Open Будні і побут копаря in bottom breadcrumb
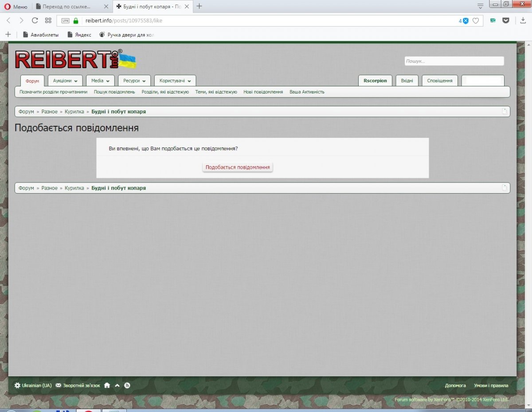 pyautogui.click(x=119, y=188)
